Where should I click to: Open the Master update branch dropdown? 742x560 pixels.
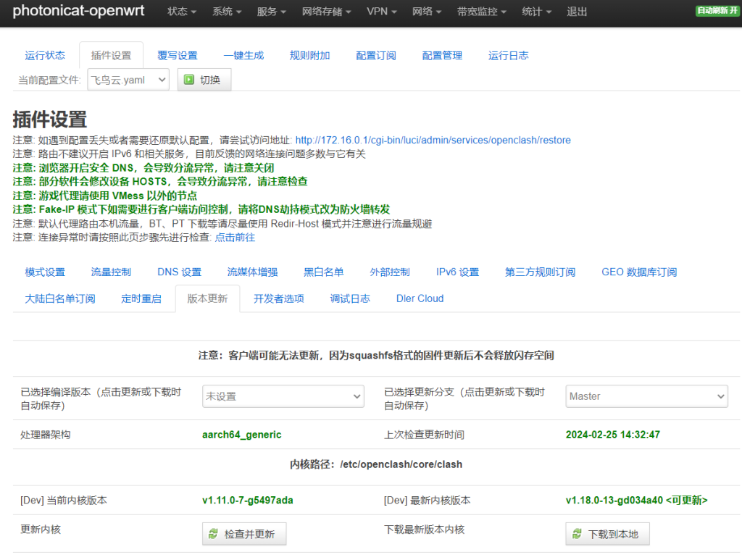646,396
